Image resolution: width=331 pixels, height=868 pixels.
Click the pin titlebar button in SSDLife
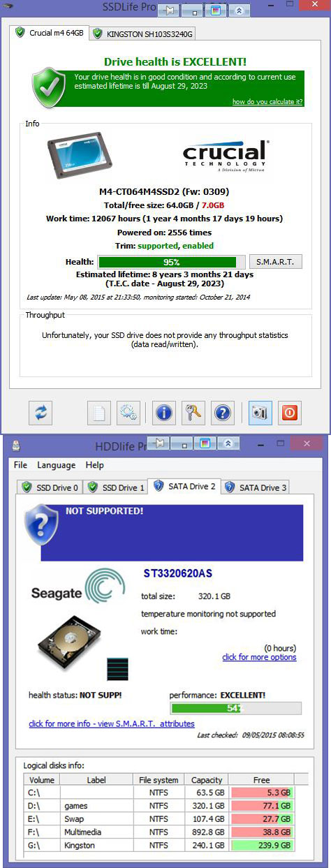(170, 10)
